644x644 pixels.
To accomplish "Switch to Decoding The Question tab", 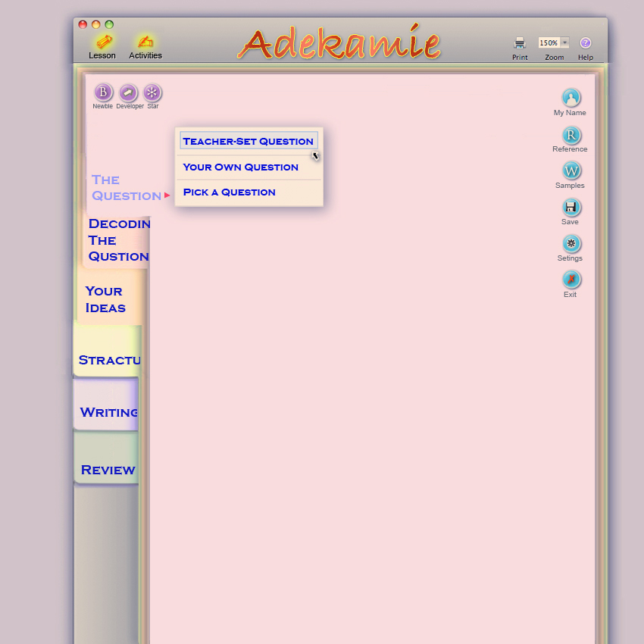I will click(x=118, y=241).
